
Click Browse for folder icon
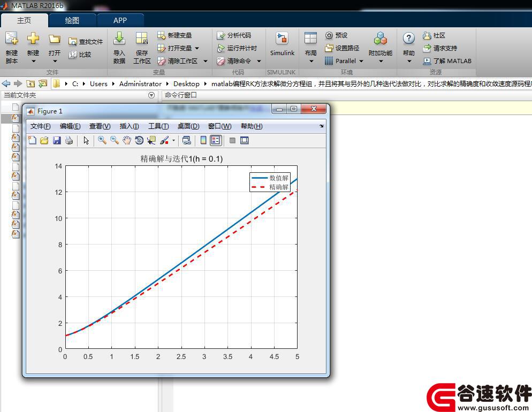(x=43, y=83)
